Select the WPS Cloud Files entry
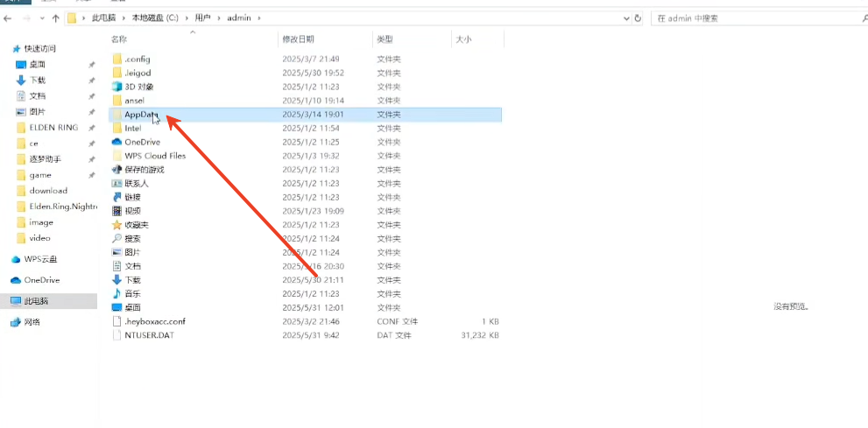Image resolution: width=868 pixels, height=428 pixels. 155,156
